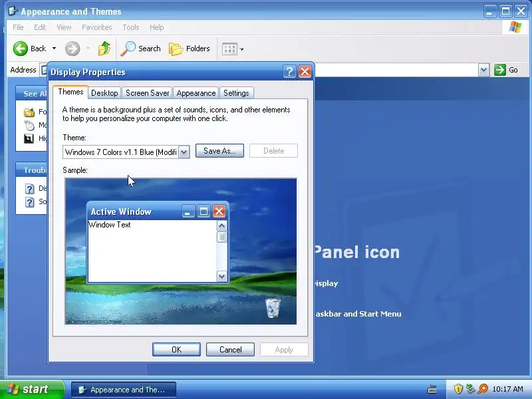Open the View menu
The width and height of the screenshot is (532, 399).
[64, 27]
